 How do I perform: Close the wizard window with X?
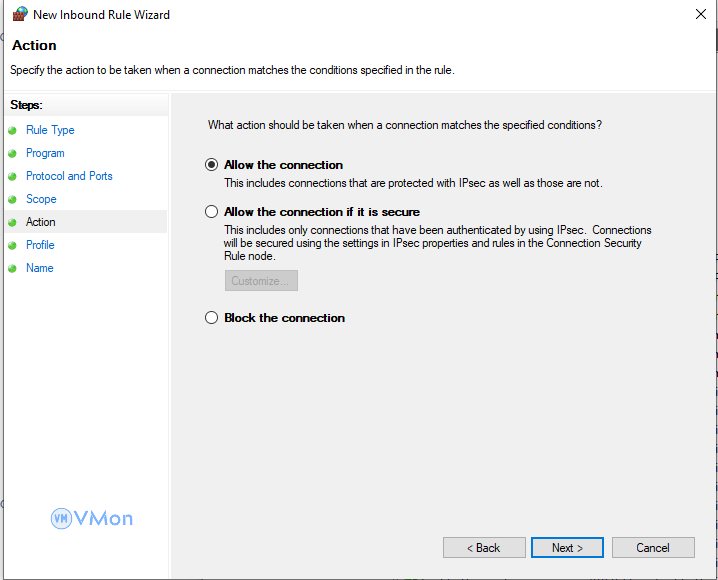[700, 15]
